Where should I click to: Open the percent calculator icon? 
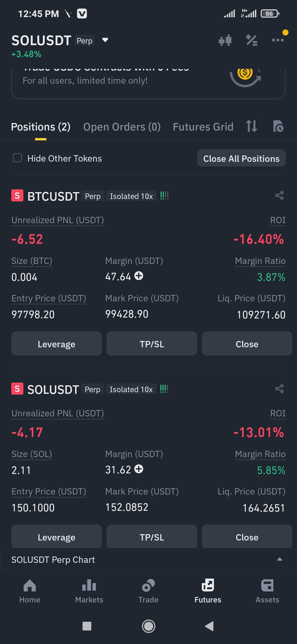coord(251,40)
